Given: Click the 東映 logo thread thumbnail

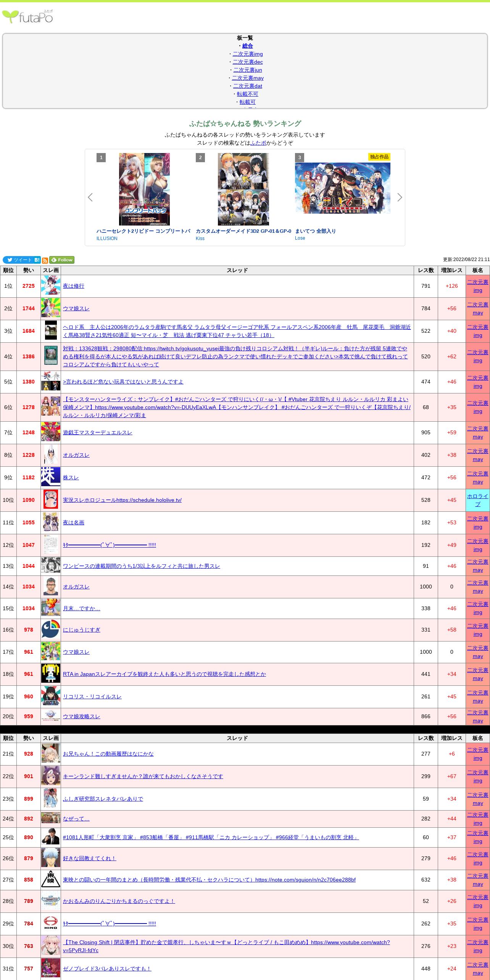Looking at the screenshot, I should pos(51,880).
